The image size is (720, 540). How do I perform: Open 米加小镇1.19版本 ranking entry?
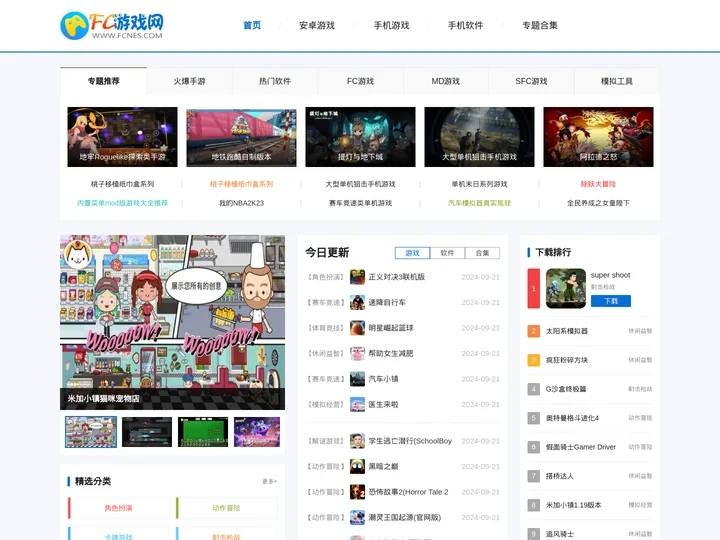point(573,505)
